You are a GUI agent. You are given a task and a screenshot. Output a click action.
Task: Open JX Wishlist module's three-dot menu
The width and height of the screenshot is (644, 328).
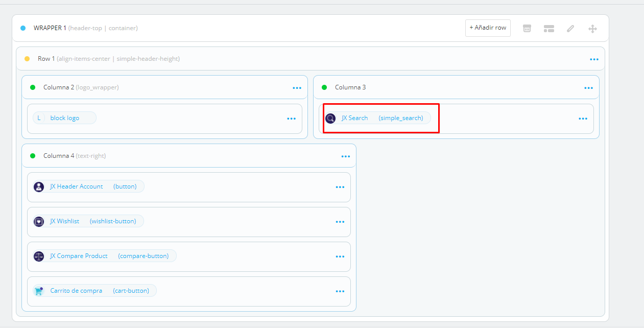pyautogui.click(x=340, y=222)
